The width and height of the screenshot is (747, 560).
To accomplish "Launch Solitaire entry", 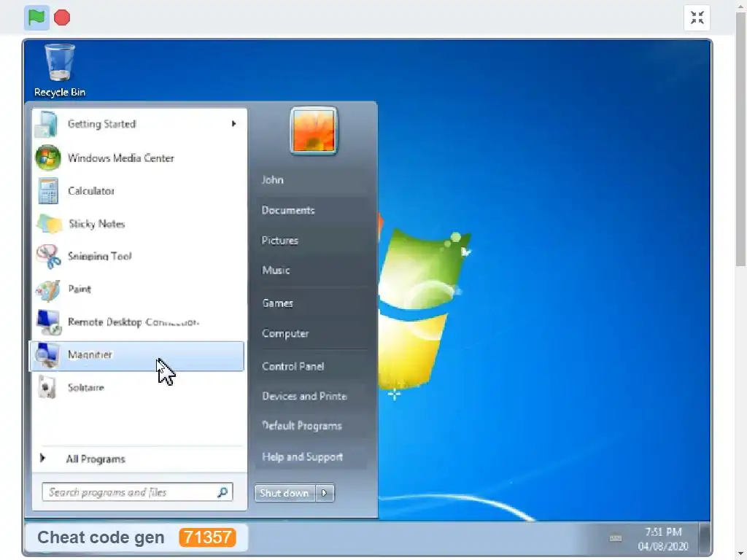I will point(138,388).
